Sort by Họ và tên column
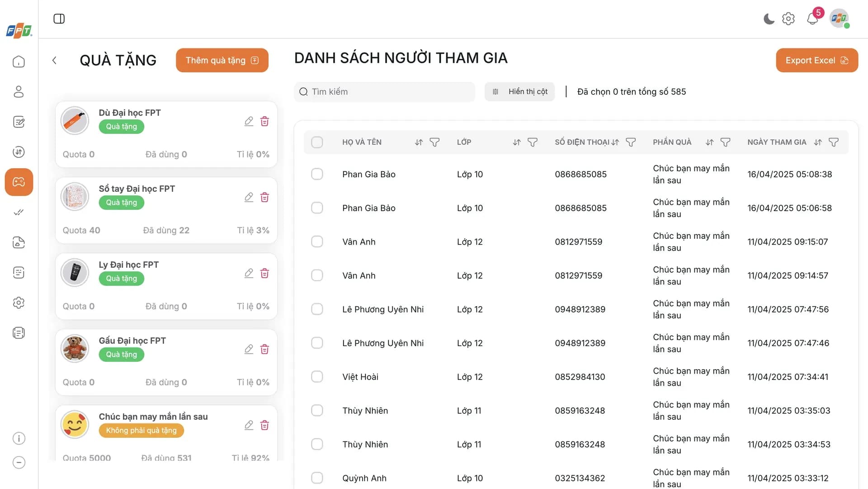 419,142
